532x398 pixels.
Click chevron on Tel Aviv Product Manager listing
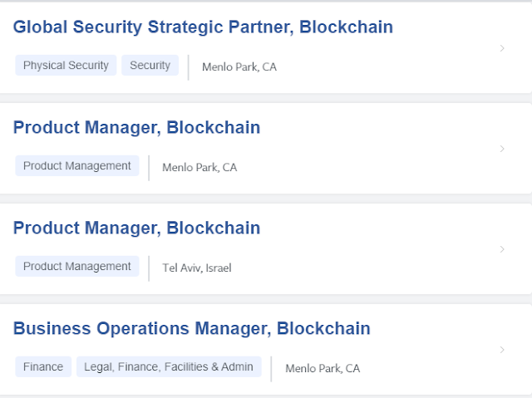coord(502,249)
